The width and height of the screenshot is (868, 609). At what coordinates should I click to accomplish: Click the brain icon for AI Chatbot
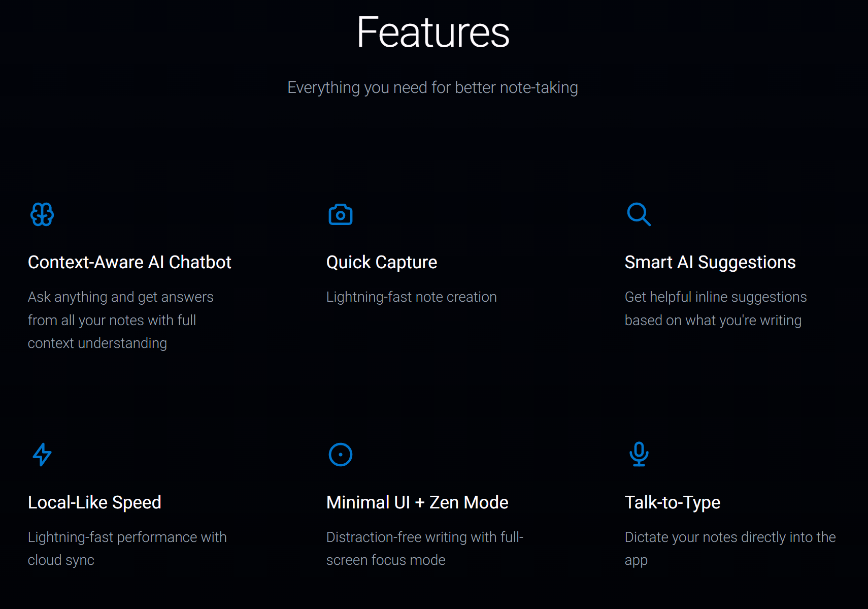(42, 214)
